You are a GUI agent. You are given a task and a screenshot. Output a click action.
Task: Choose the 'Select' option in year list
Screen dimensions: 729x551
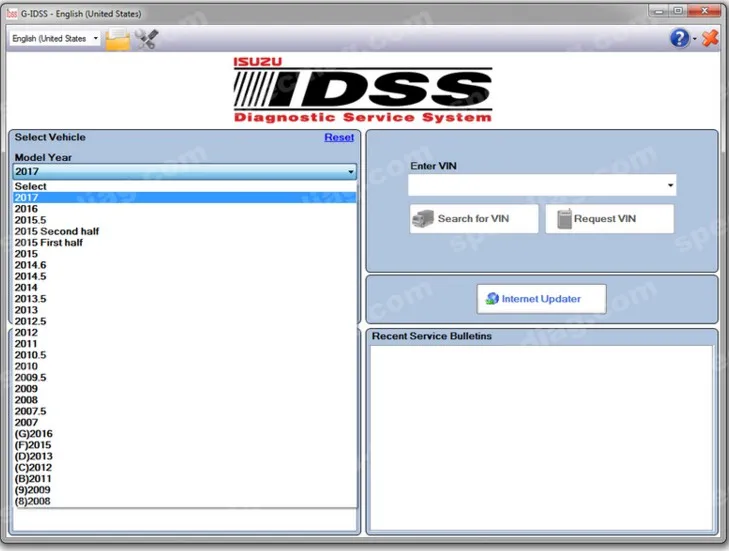coord(185,186)
